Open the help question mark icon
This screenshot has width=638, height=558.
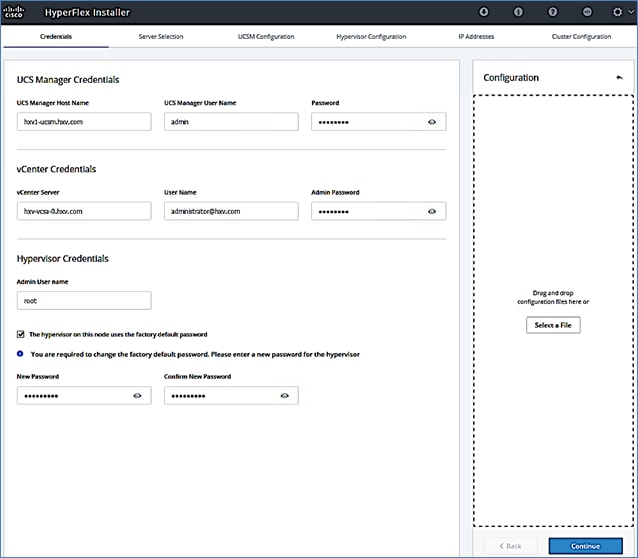[x=553, y=12]
